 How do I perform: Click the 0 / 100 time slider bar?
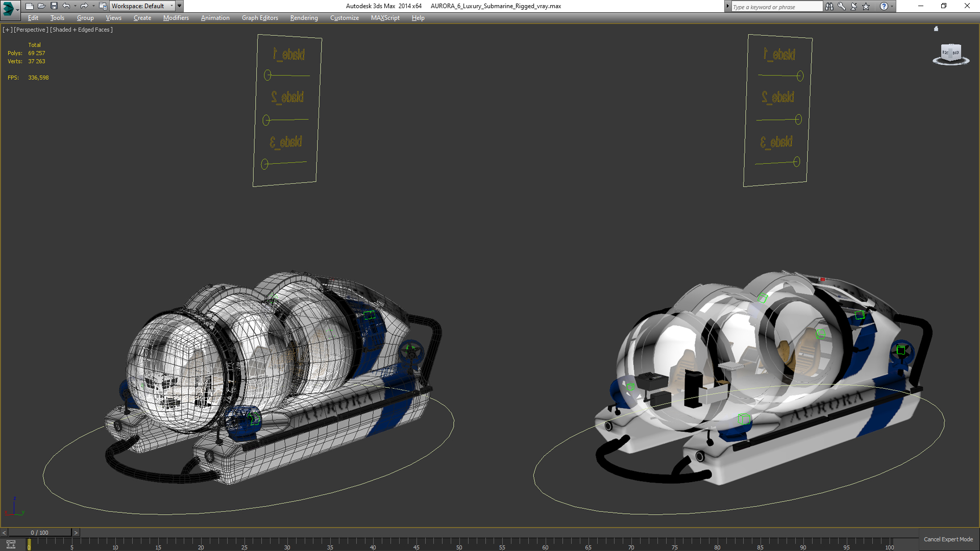click(40, 533)
